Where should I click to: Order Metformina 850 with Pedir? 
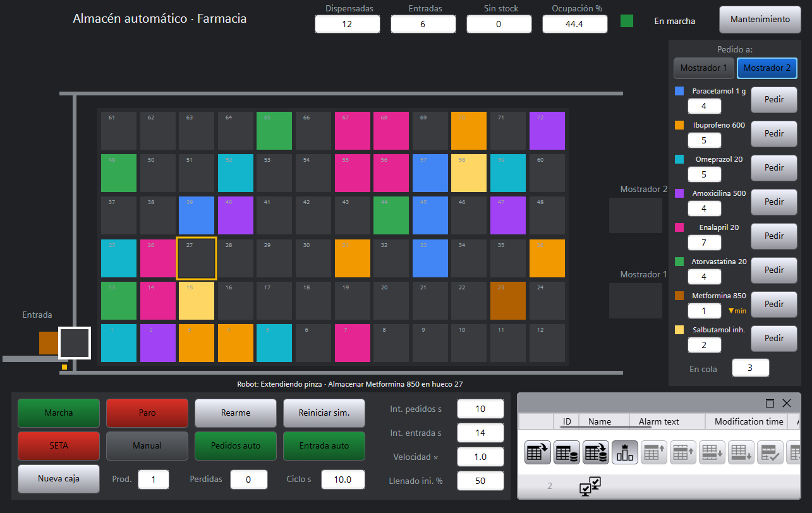pyautogui.click(x=774, y=304)
